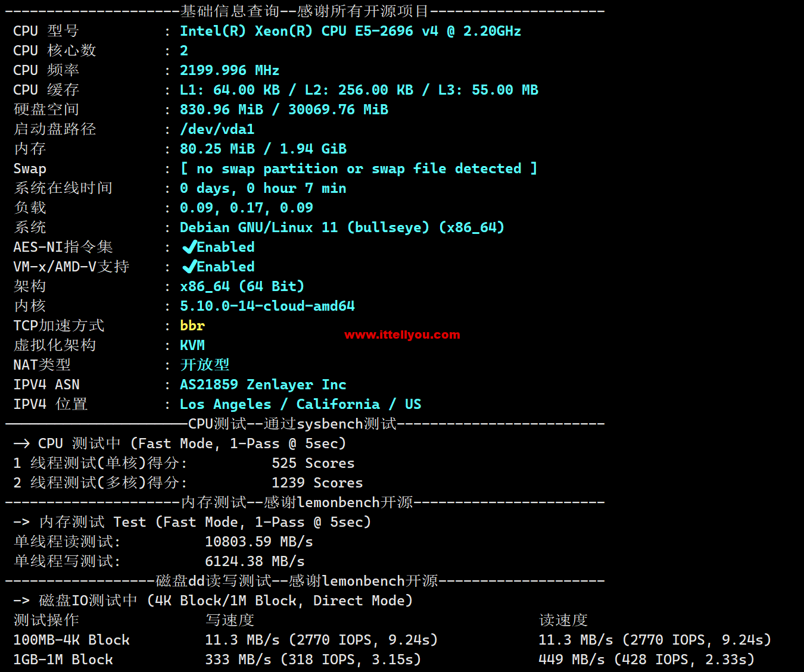Click the arrow before CPU 测试中 line
This screenshot has width=804, height=672.
[21, 443]
